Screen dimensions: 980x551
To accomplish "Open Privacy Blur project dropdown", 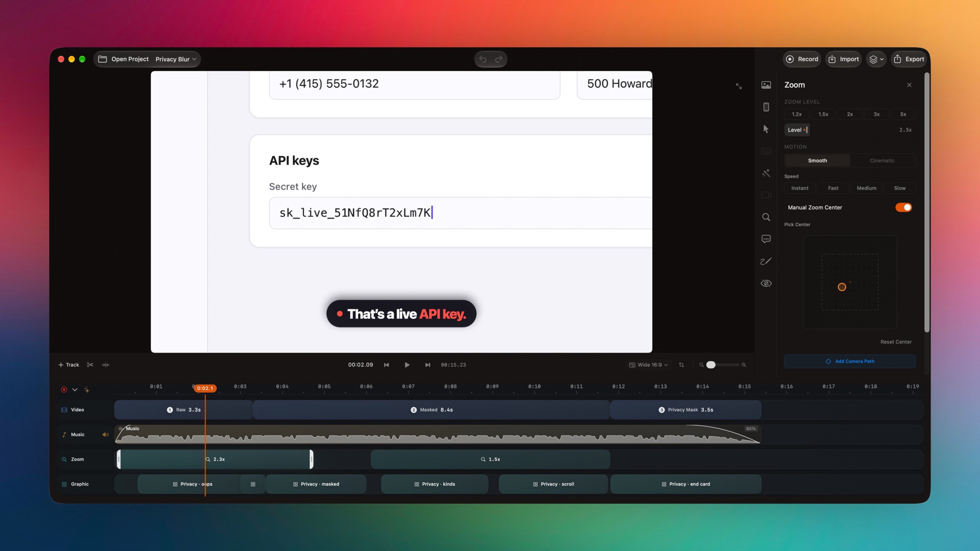I will coord(176,59).
